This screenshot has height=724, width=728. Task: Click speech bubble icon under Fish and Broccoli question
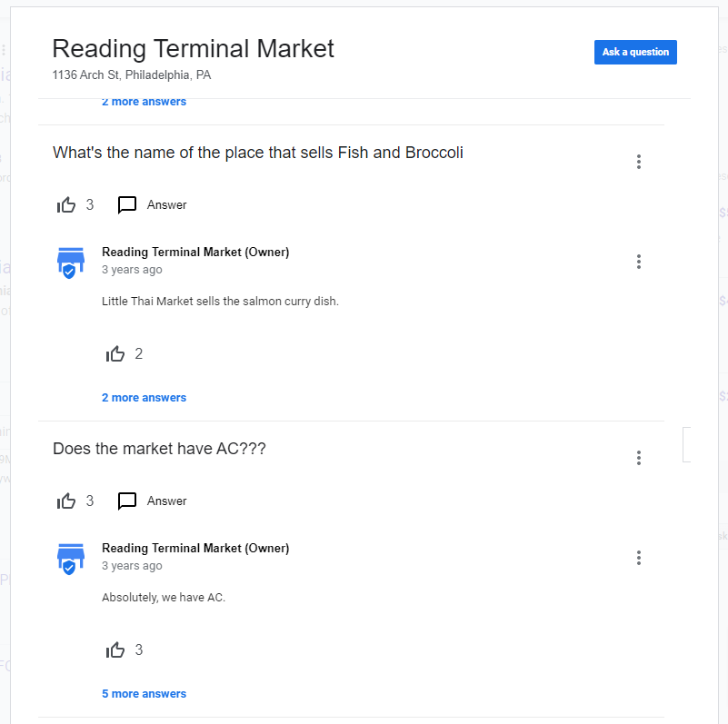(x=126, y=204)
